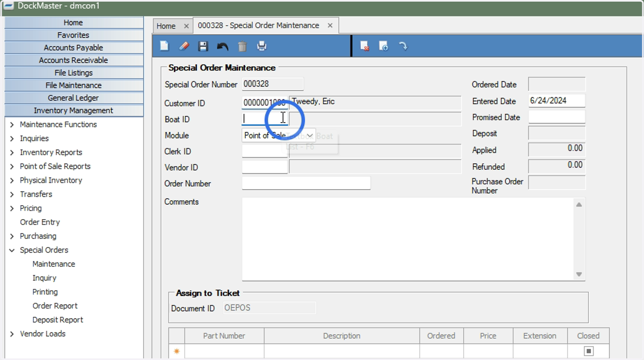Viewport: 644px width, 360px height.
Task: Open the Home navigation section
Action: (x=74, y=23)
